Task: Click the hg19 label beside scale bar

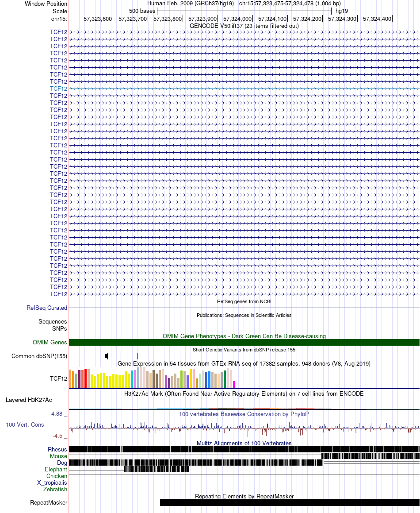Action: click(342, 11)
